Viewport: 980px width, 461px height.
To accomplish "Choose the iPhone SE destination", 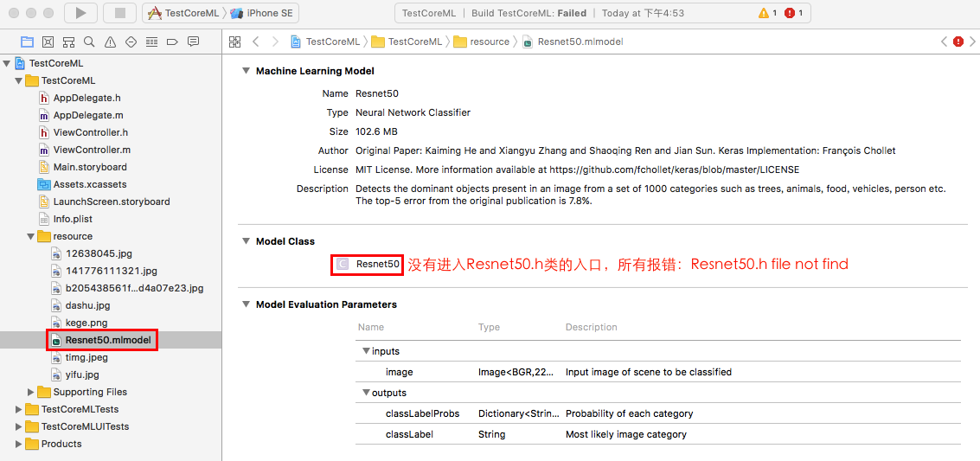I will (x=263, y=12).
